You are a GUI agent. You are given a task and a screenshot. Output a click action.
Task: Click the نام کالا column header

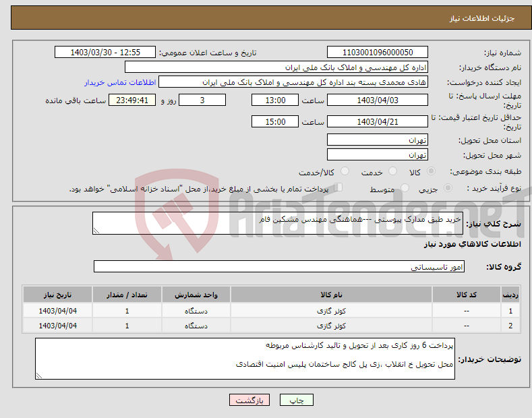pos(331,295)
